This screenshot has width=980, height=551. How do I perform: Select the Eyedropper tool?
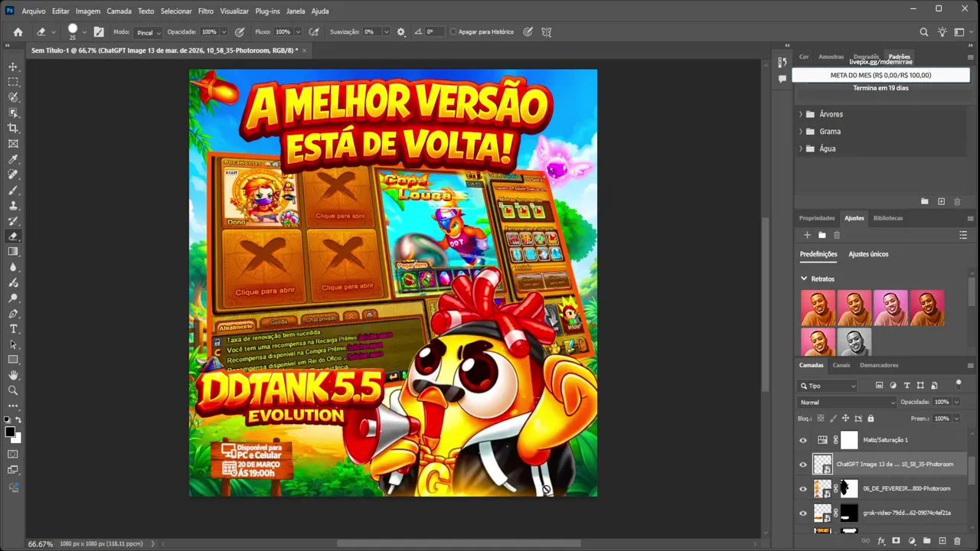tap(13, 159)
